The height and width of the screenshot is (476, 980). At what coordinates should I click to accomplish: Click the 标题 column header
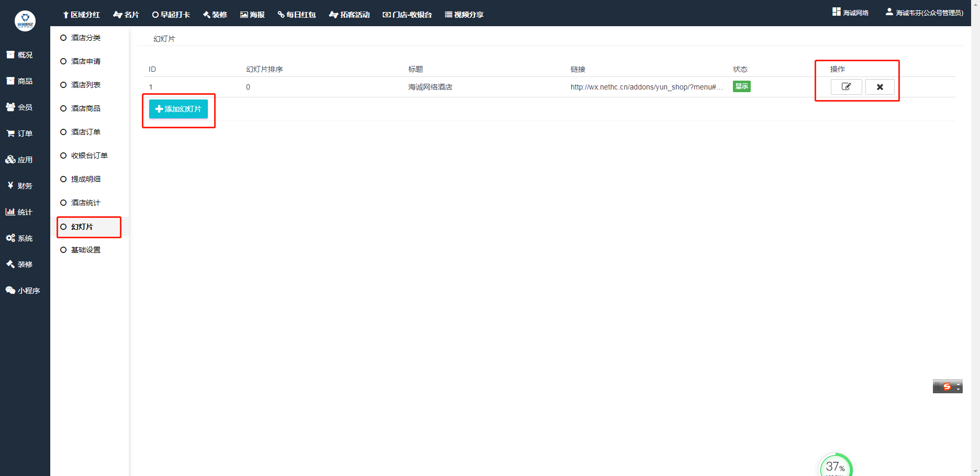pyautogui.click(x=416, y=69)
